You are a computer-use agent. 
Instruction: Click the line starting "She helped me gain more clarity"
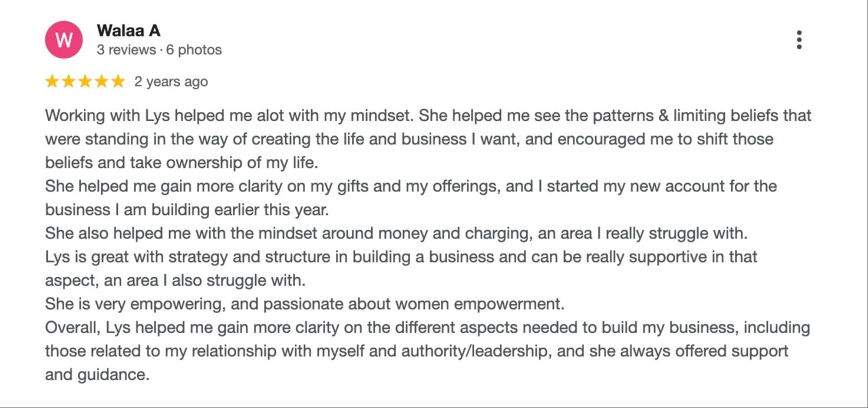411,187
